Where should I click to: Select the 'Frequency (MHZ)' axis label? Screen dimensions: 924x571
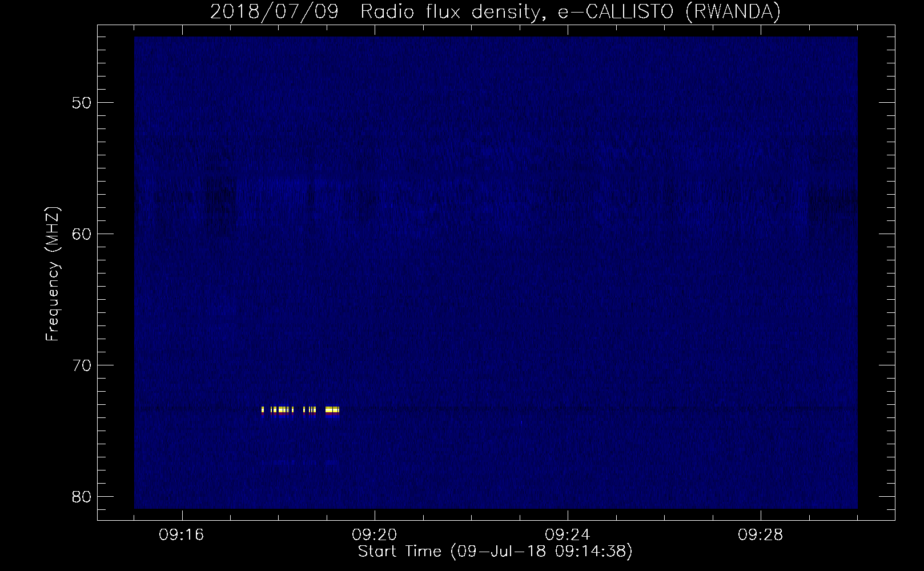pyautogui.click(x=53, y=274)
